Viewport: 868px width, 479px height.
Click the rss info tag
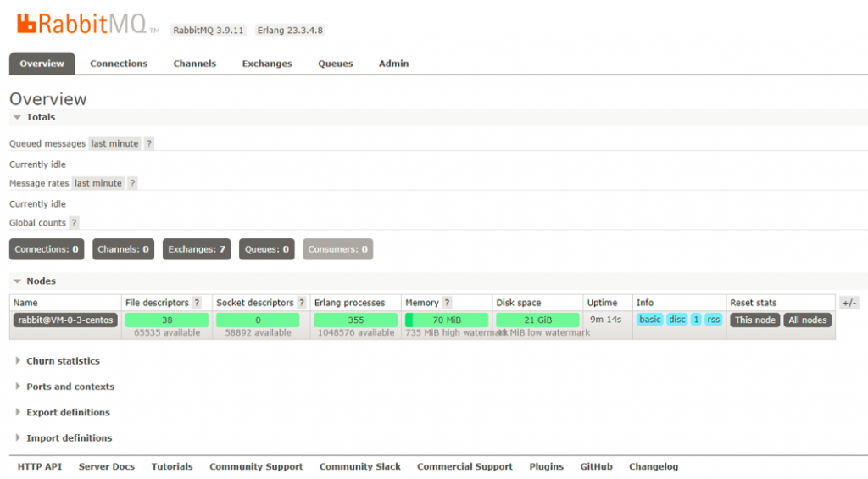(x=714, y=320)
